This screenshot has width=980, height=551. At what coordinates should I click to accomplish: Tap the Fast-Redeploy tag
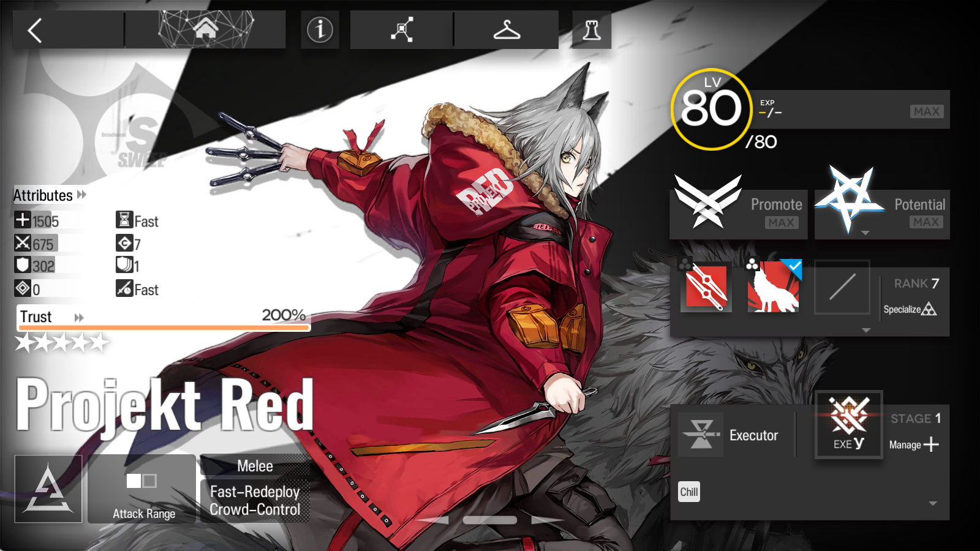click(255, 492)
